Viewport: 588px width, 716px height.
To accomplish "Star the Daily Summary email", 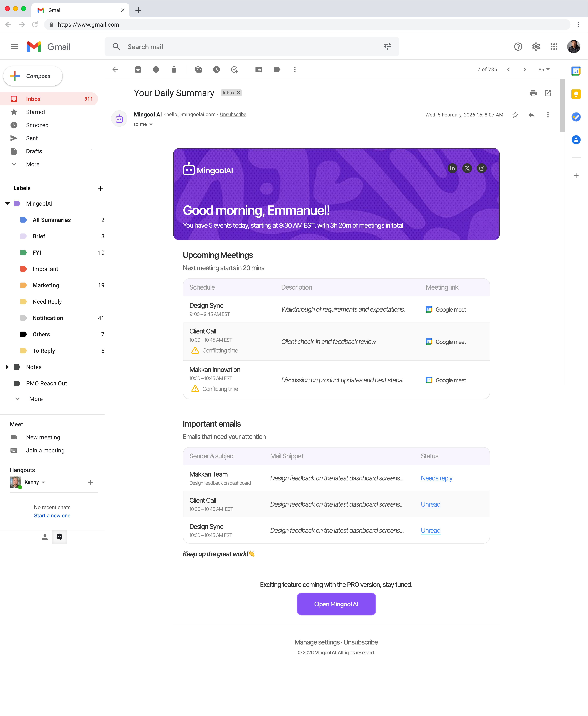I will point(515,115).
